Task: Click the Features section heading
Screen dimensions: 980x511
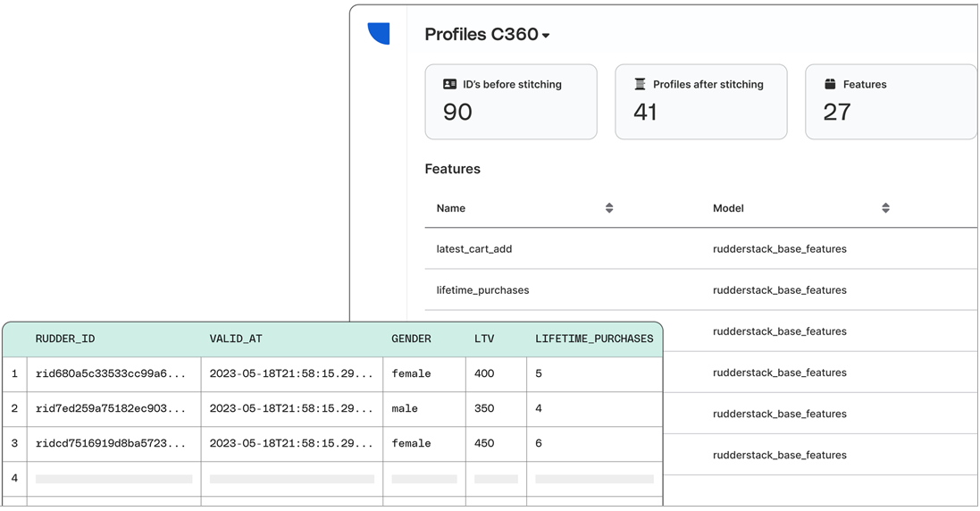Action: 453,169
